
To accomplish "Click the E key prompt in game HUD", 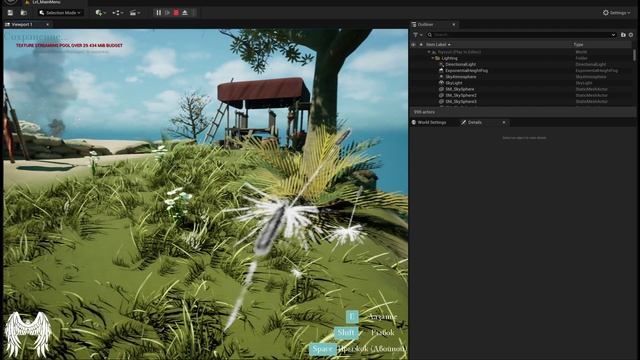I will (352, 316).
